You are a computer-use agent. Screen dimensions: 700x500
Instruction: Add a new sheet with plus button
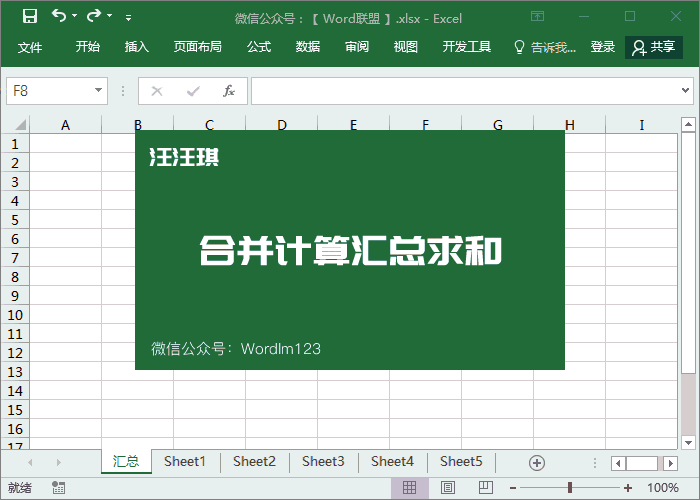point(537,463)
